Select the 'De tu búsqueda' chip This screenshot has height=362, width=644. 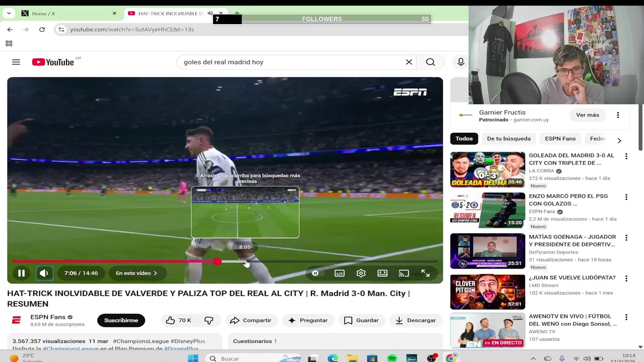pos(509,138)
